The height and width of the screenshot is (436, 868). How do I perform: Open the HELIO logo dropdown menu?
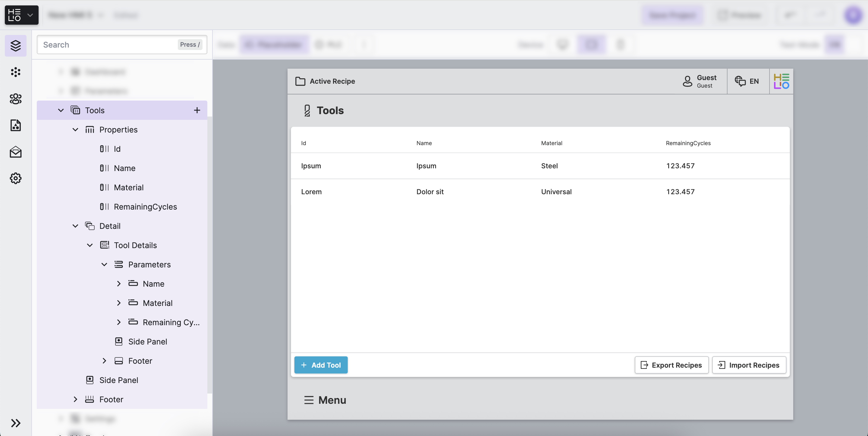(x=22, y=15)
